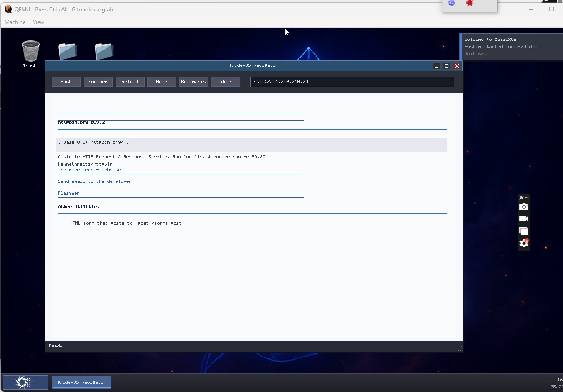Open the first folder icon beside Trash

click(x=68, y=51)
